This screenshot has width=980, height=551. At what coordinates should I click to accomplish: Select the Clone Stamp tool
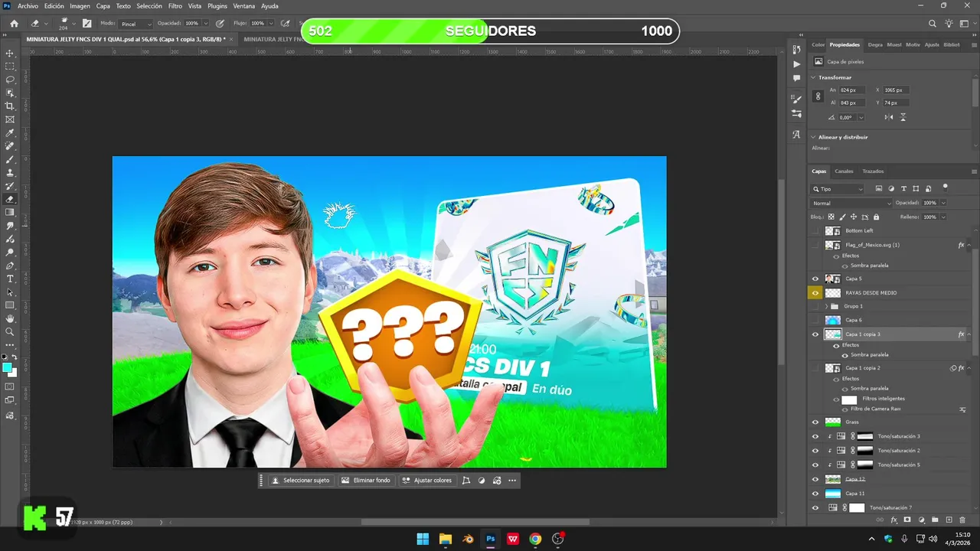pyautogui.click(x=10, y=172)
